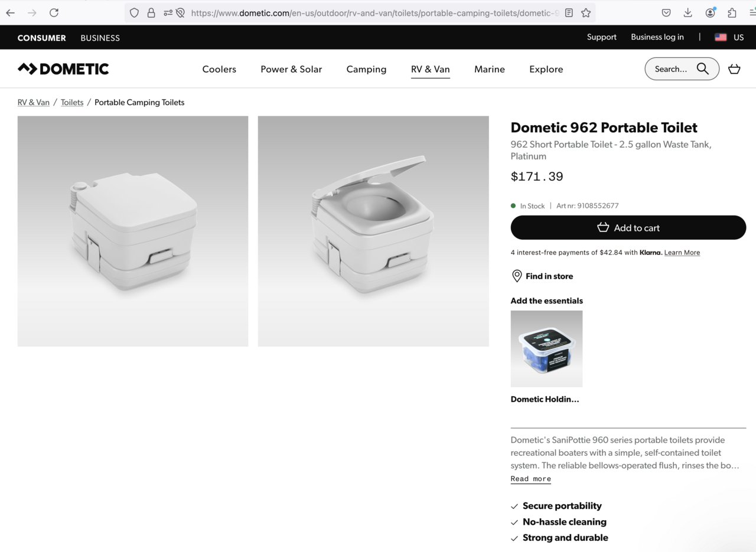Switch to the Business tab
The image size is (756, 552).
tap(100, 38)
